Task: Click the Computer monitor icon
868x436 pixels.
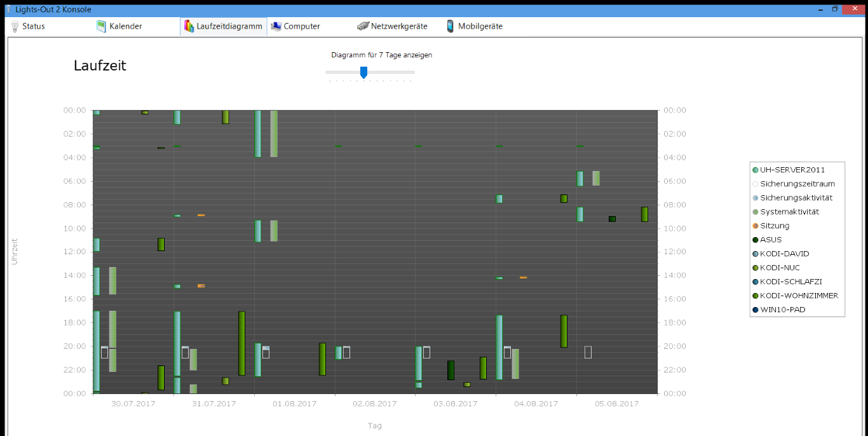Action: 276,26
